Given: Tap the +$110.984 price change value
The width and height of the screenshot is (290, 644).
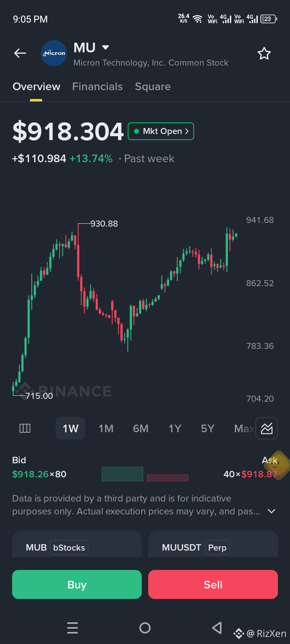Looking at the screenshot, I should pyautogui.click(x=39, y=159).
